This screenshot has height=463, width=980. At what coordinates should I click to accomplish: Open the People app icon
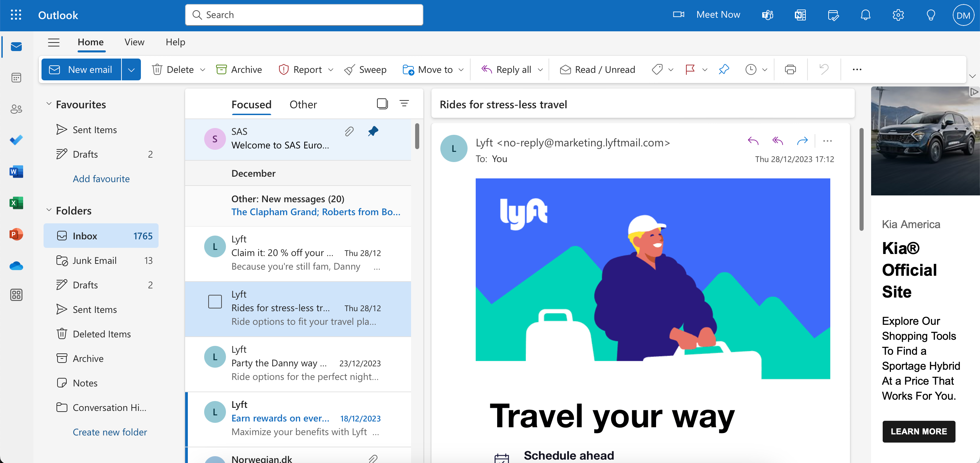[16, 109]
